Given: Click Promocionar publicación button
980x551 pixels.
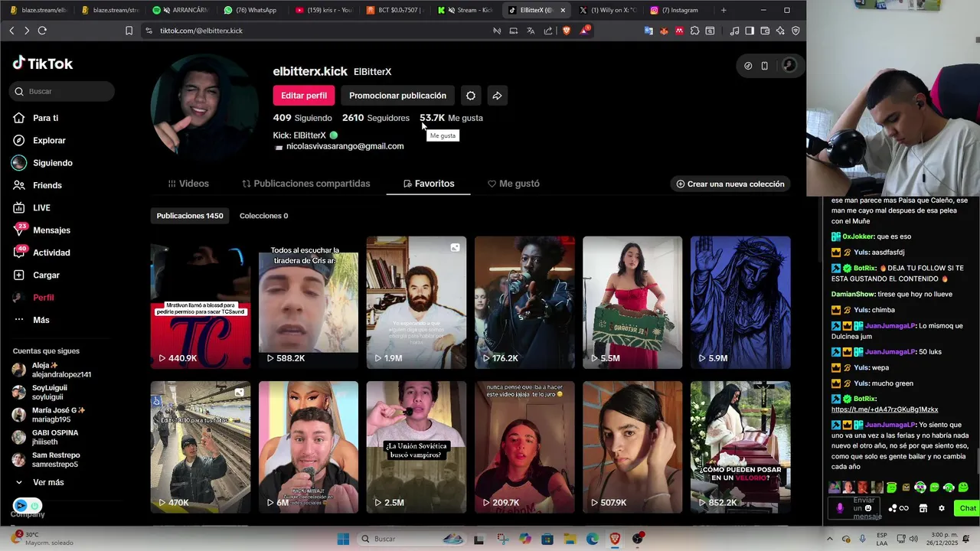Looking at the screenshot, I should pos(397,96).
